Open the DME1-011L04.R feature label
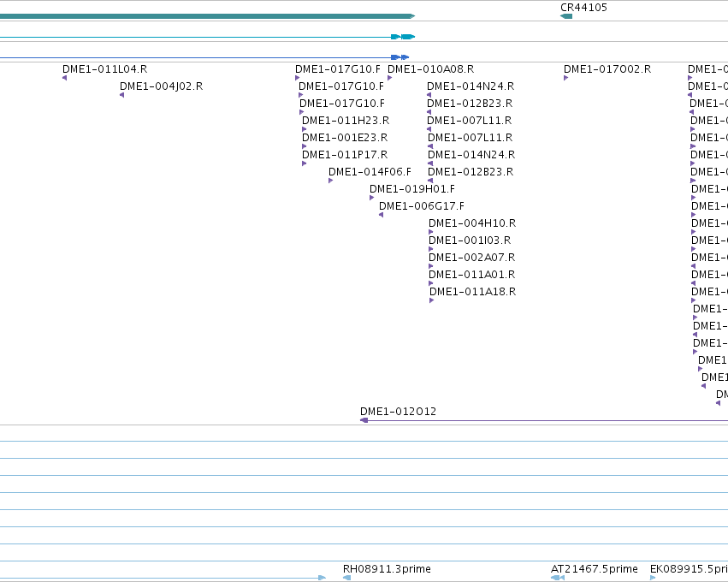Viewport: 728px width, 582px height. [x=105, y=69]
